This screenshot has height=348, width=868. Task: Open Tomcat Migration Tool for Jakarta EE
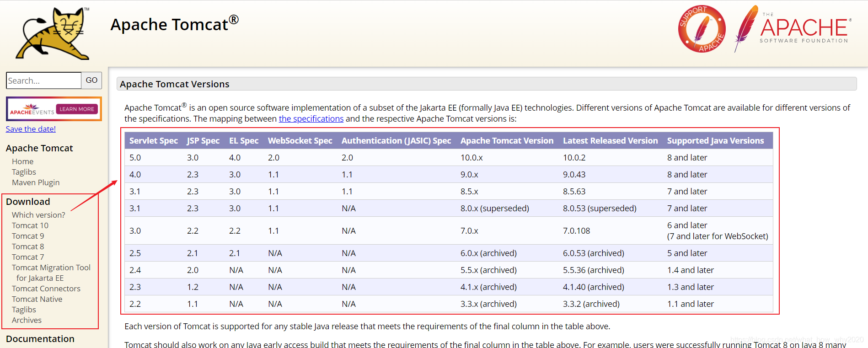point(51,273)
